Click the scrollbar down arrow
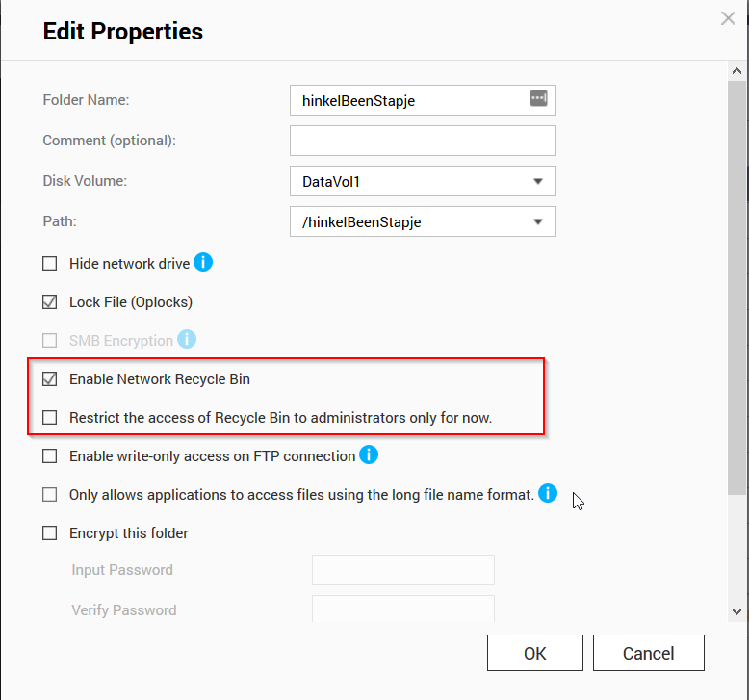Image resolution: width=749 pixels, height=700 pixels. 736,610
